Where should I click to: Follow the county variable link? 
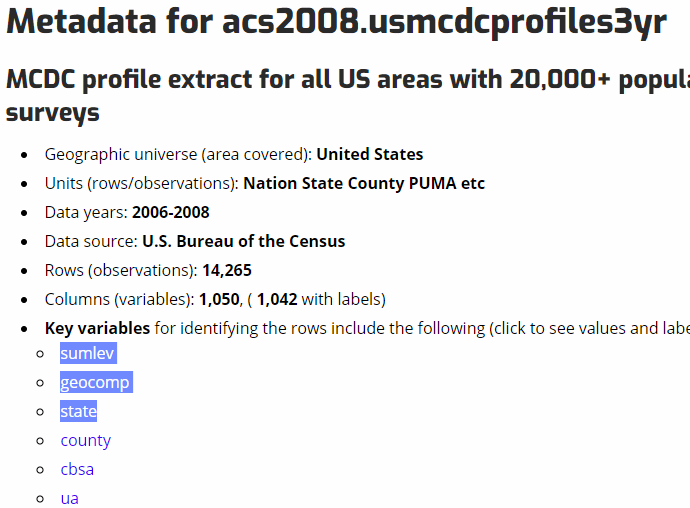pos(85,440)
